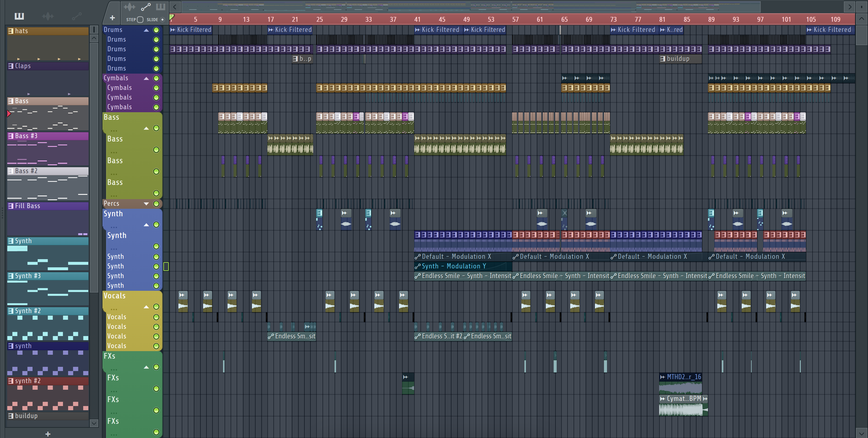Collapse the Synth track group arrow
The image size is (868, 438).
tap(146, 225)
